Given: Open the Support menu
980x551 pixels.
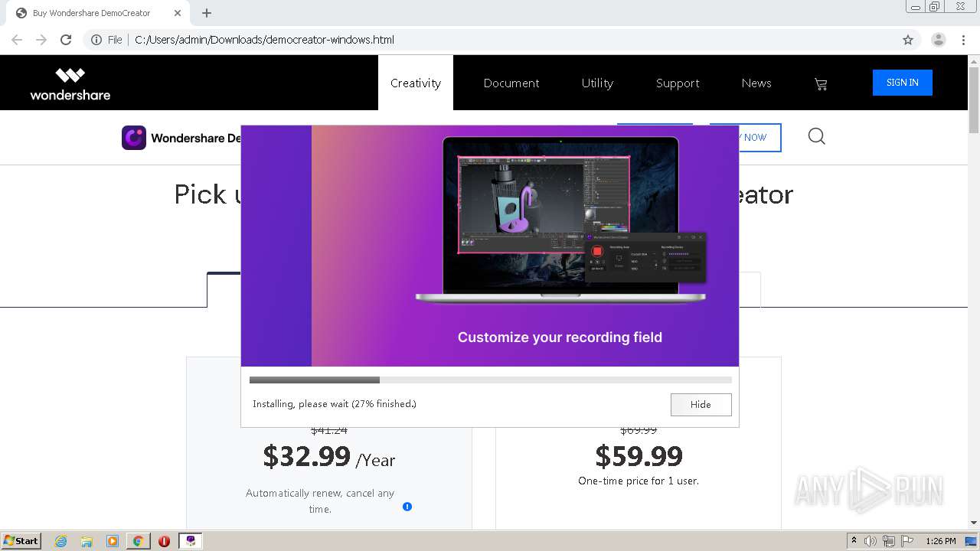Looking at the screenshot, I should pyautogui.click(x=678, y=83).
